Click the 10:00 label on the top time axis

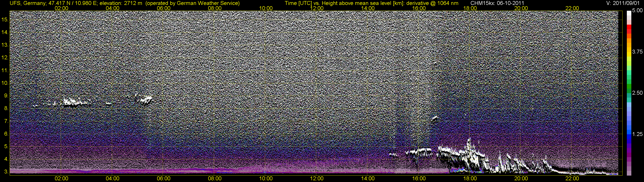[266, 8]
